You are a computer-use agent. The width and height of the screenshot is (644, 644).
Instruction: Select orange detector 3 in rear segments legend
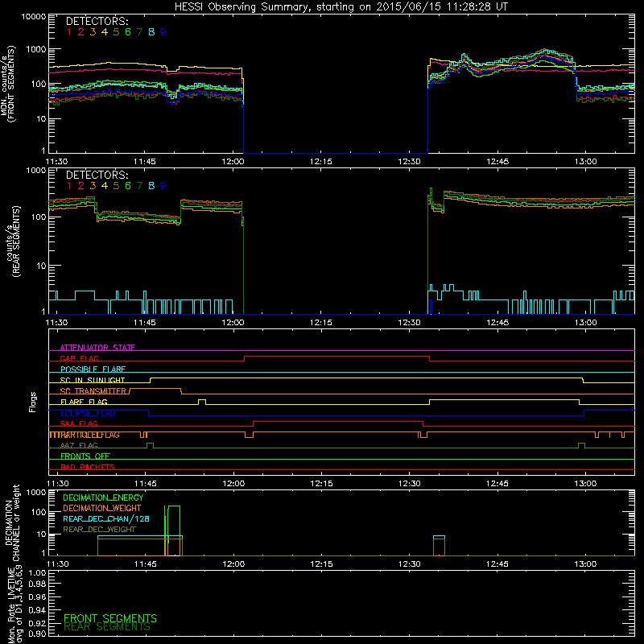tap(93, 186)
